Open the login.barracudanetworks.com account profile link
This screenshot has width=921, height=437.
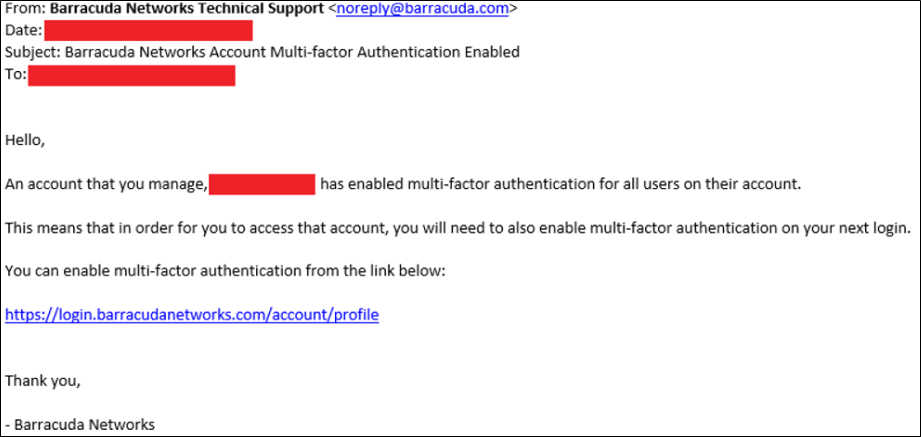pos(192,315)
